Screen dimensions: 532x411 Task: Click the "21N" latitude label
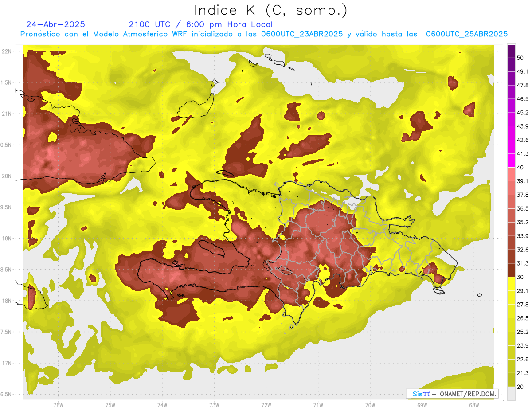pos(7,114)
